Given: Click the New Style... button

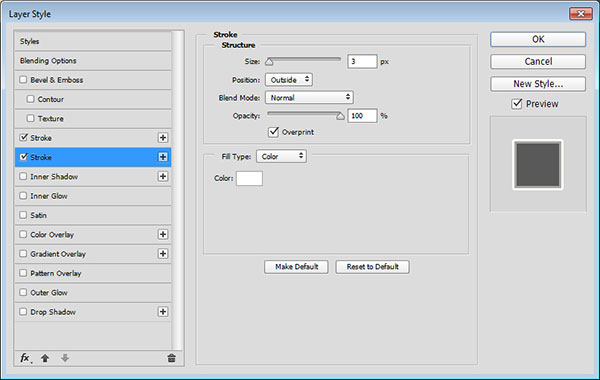Looking at the screenshot, I should point(538,84).
